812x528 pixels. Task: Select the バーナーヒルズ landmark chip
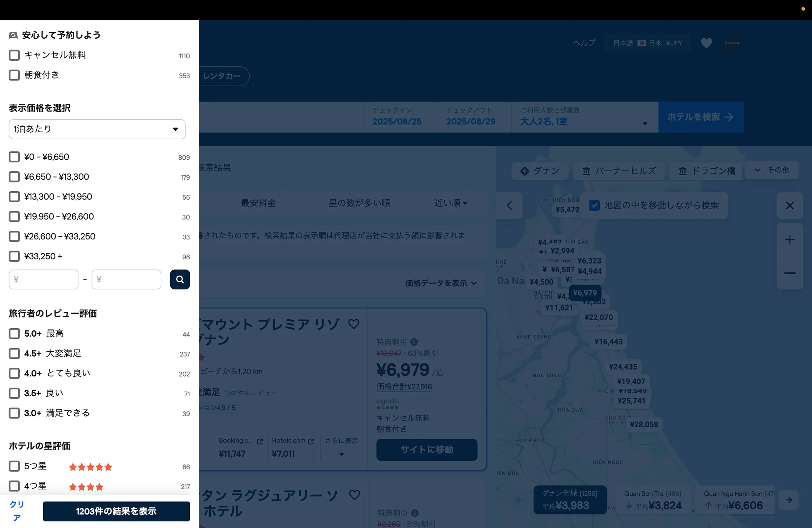(619, 171)
